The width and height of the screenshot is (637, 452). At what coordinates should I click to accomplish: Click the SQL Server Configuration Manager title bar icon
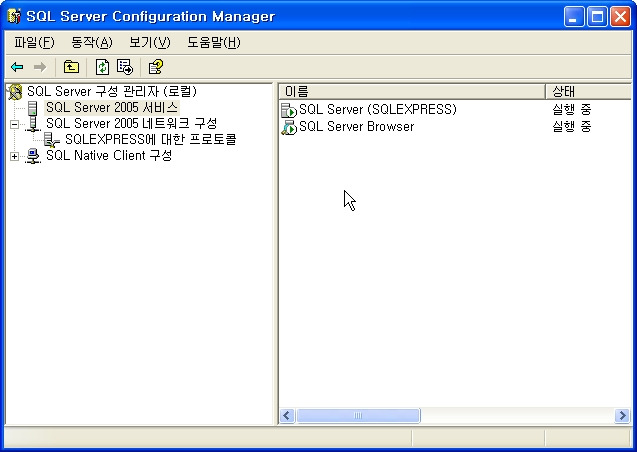pyautogui.click(x=14, y=16)
